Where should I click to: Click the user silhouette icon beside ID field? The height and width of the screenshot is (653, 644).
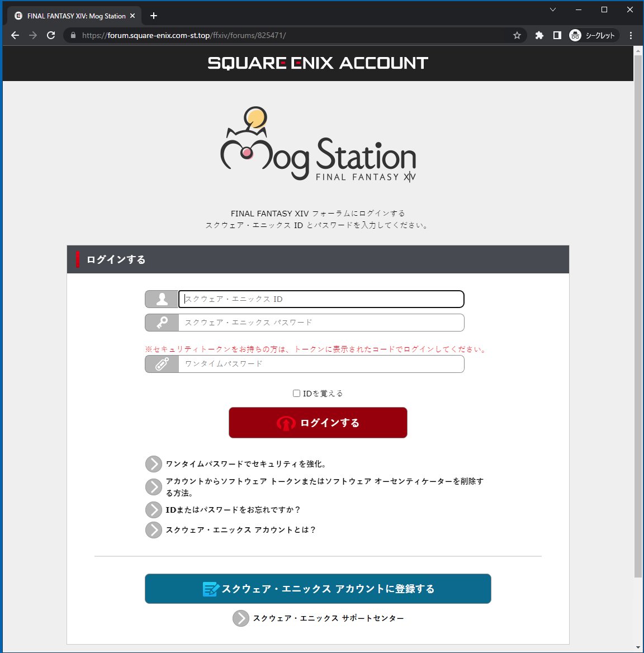point(162,299)
